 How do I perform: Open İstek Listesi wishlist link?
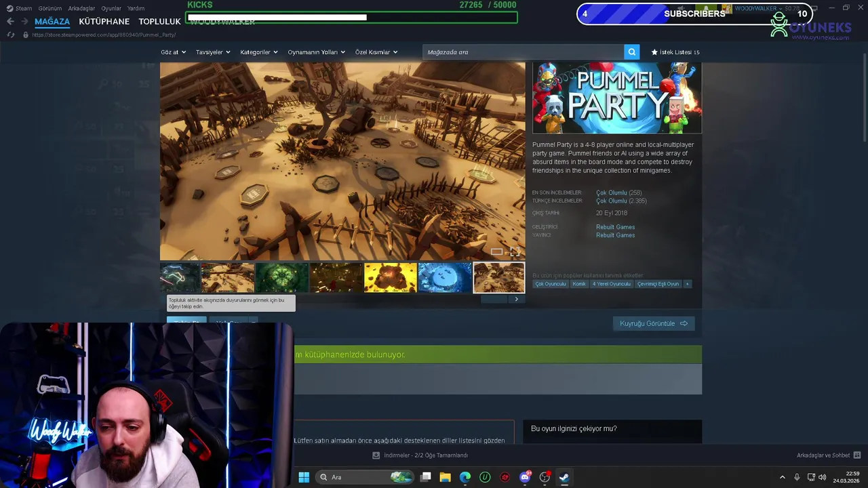coord(675,52)
